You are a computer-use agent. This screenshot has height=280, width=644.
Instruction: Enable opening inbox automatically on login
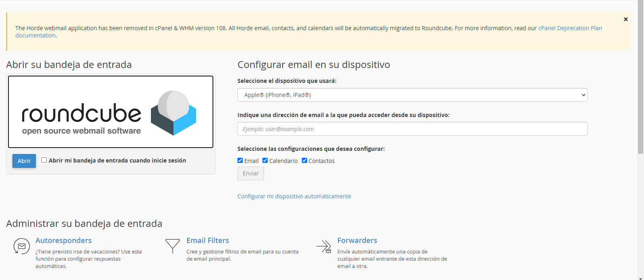click(x=44, y=160)
